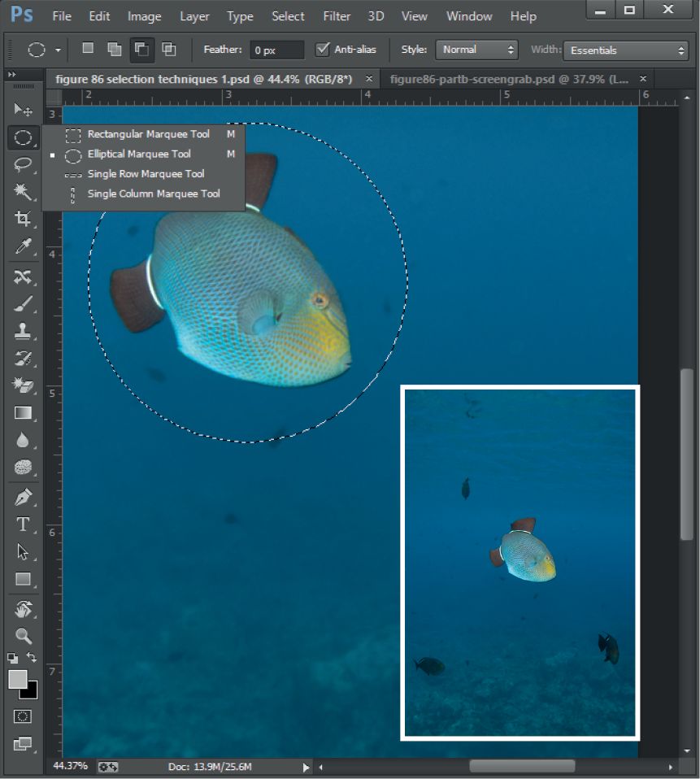Select the Magic Wand tool
The height and width of the screenshot is (779, 700).
(x=23, y=192)
